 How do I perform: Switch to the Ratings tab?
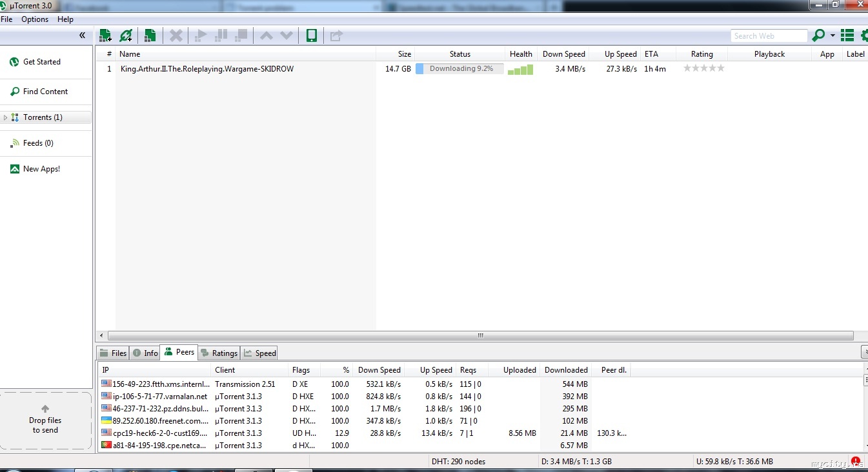click(x=219, y=353)
